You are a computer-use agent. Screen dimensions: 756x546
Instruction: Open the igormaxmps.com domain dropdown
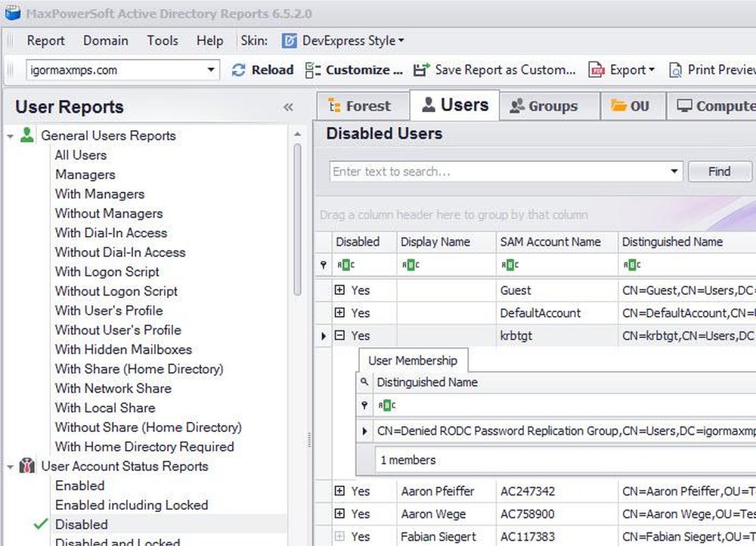pyautogui.click(x=212, y=69)
